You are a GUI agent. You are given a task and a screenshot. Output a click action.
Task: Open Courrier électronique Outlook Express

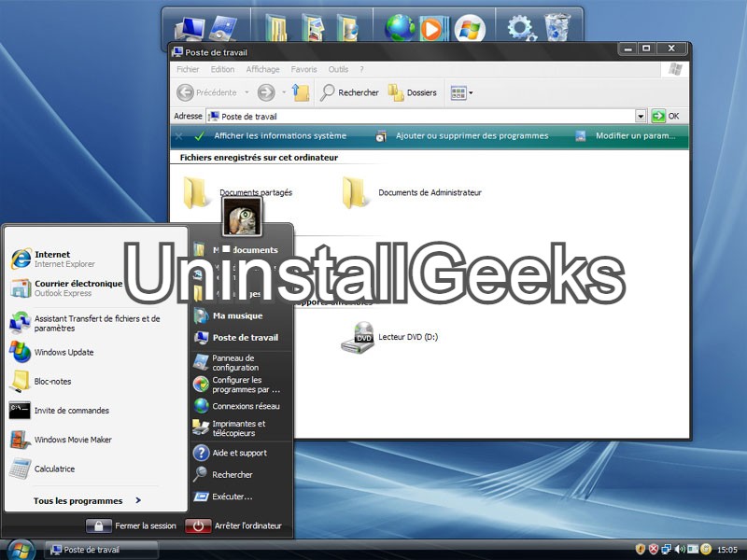(66, 288)
